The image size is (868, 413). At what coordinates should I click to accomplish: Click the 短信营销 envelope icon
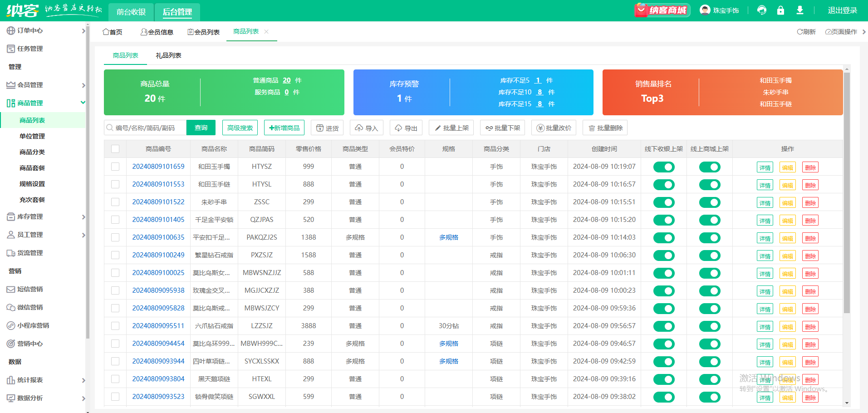tap(11, 289)
